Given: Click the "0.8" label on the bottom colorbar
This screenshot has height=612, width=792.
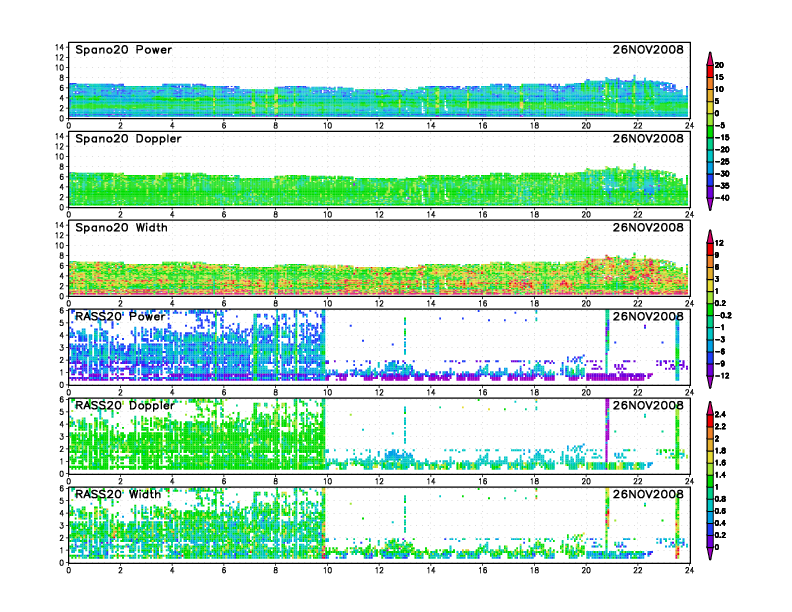Looking at the screenshot, I should click(721, 499).
